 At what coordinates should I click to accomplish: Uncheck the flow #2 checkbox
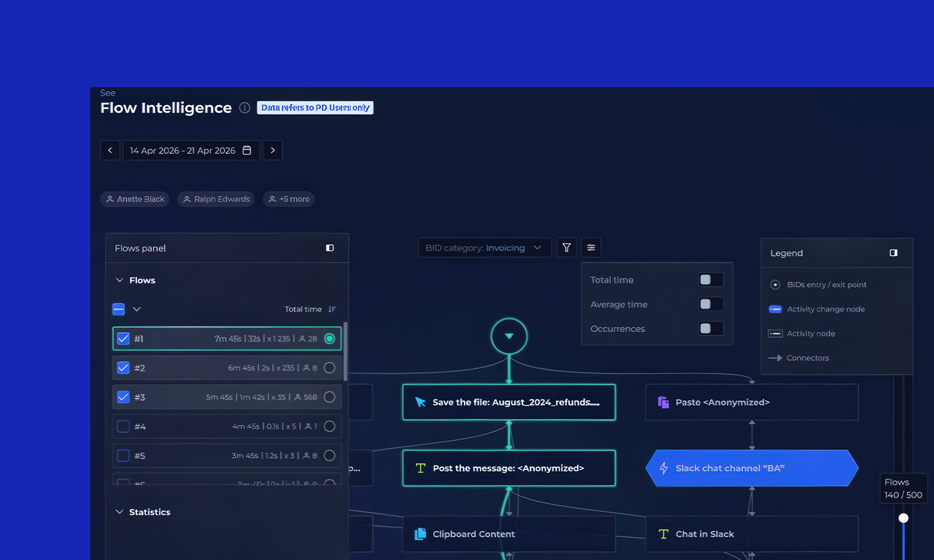point(123,368)
